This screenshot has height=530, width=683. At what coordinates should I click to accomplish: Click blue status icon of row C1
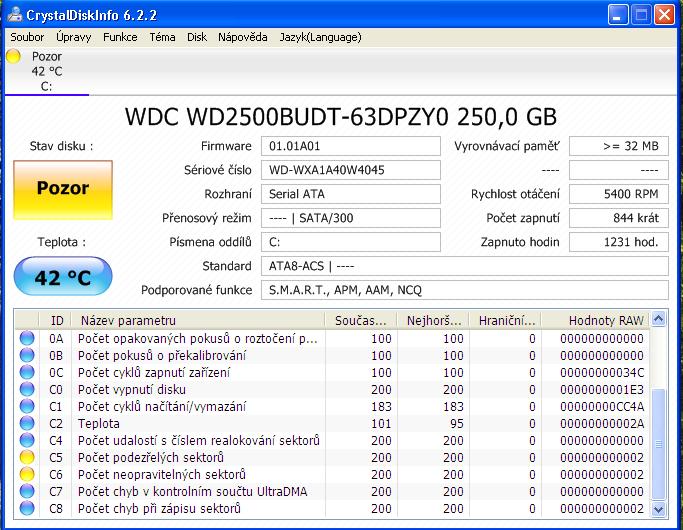click(27, 406)
